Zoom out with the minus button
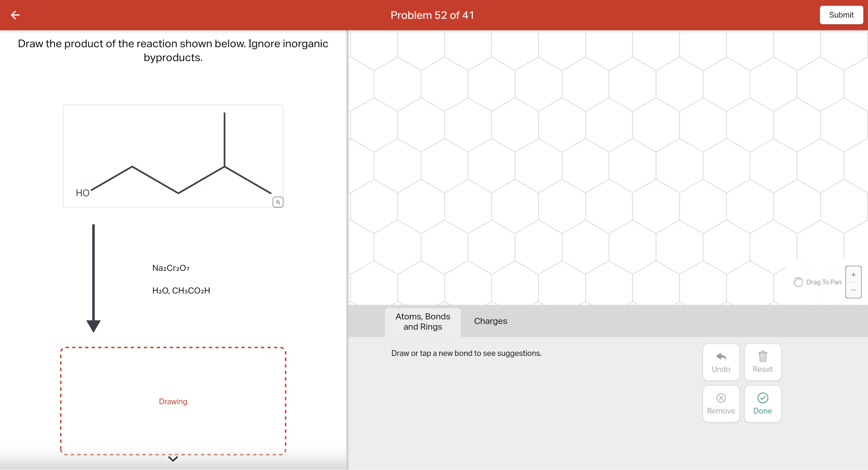The width and height of the screenshot is (868, 470). point(853,290)
